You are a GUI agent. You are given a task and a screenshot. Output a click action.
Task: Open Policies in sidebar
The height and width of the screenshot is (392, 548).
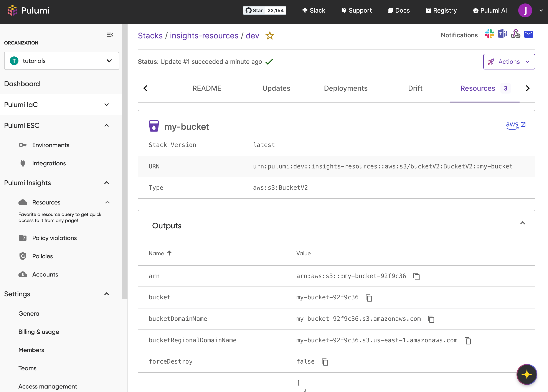point(43,256)
